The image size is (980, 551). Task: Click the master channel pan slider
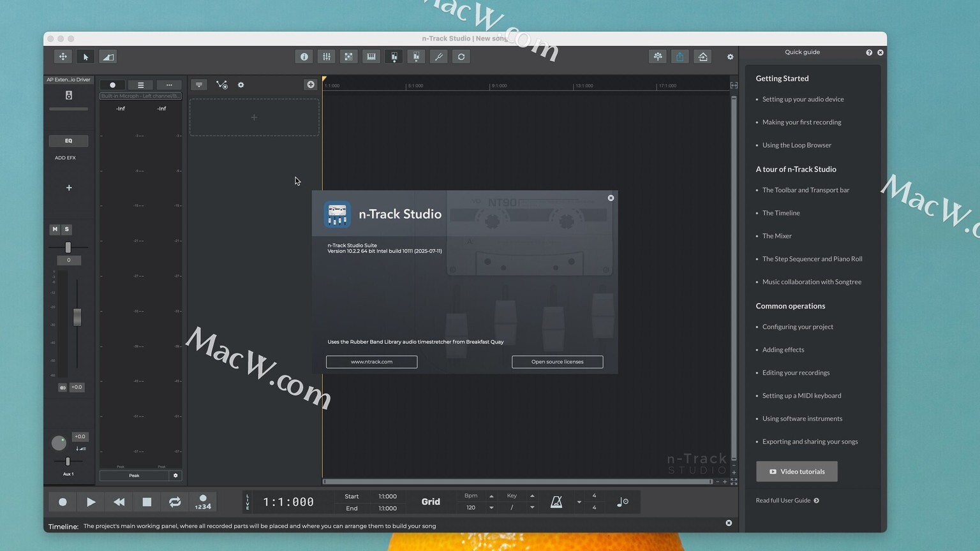point(68,247)
